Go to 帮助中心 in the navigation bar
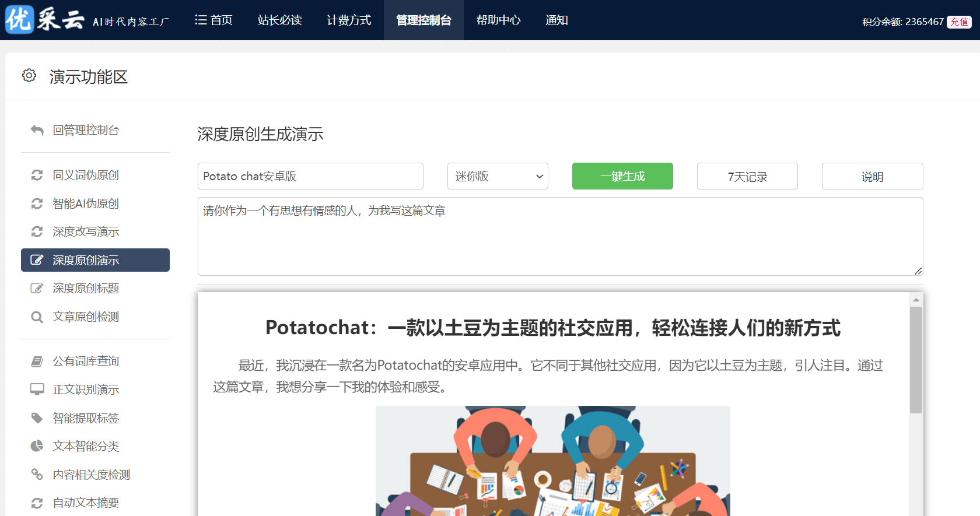This screenshot has width=980, height=516. pos(498,20)
